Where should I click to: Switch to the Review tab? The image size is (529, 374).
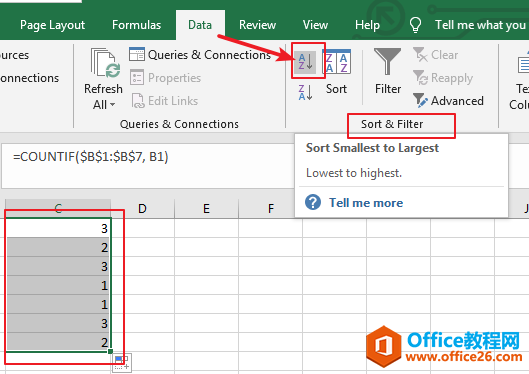[257, 25]
